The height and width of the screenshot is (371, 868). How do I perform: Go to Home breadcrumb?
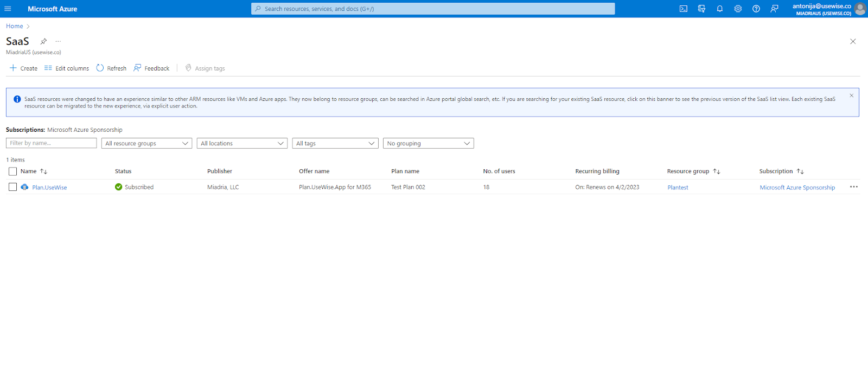click(15, 26)
